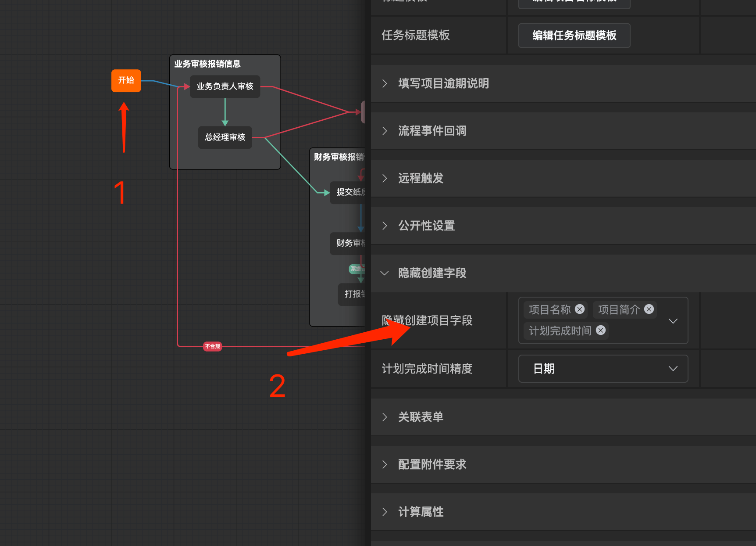Click the green 票据 edge label
The width and height of the screenshot is (756, 546).
[357, 269]
